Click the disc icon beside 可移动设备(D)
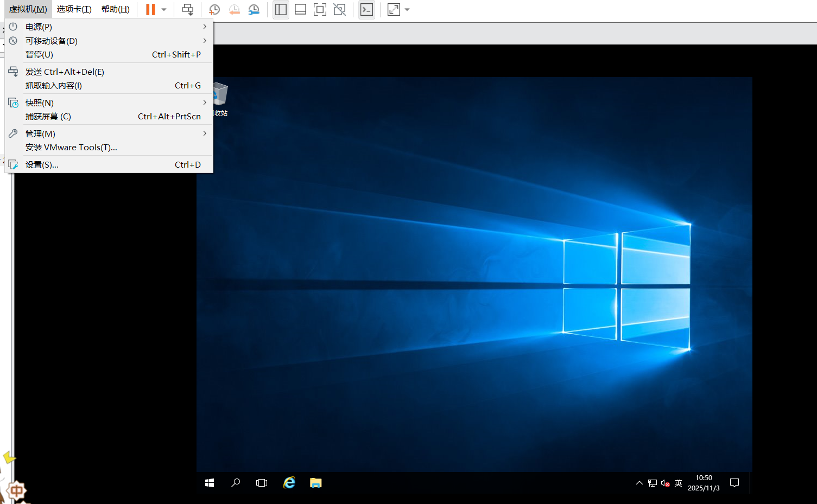 coord(13,41)
